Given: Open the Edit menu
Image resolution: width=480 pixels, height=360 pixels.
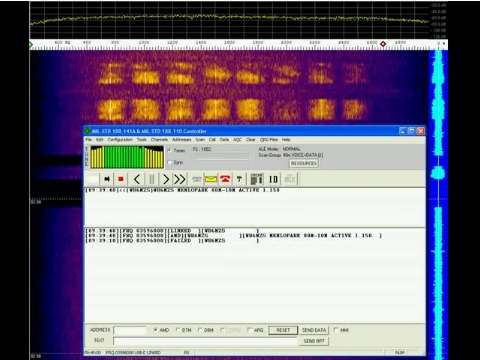Looking at the screenshot, I should pos(99,140).
